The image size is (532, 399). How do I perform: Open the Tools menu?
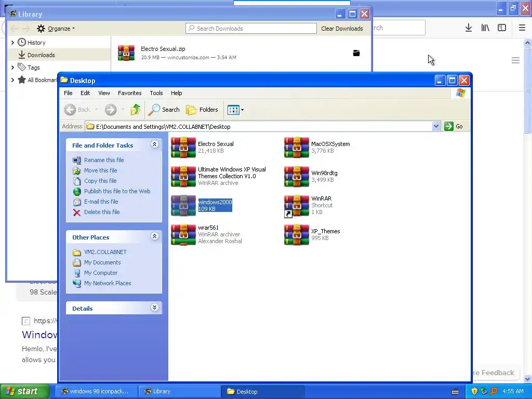pos(156,93)
